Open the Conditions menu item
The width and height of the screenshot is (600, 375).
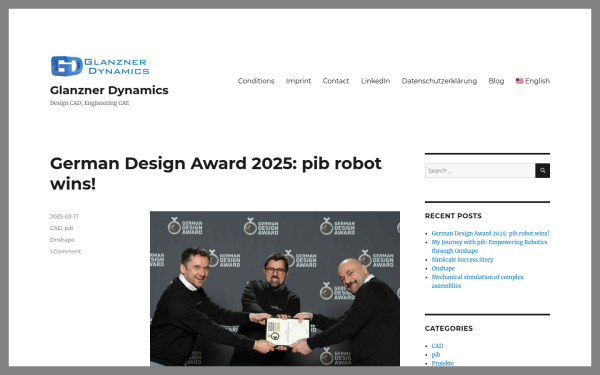[256, 81]
